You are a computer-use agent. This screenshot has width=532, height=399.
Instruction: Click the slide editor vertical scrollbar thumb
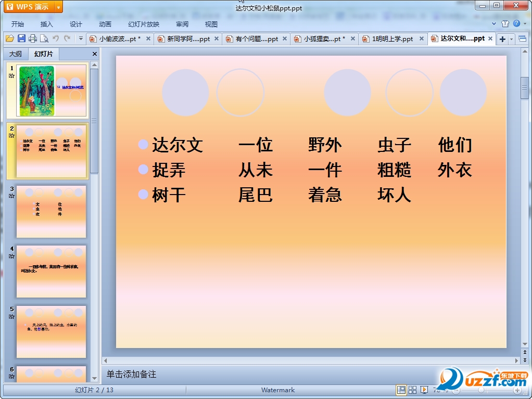(x=525, y=87)
